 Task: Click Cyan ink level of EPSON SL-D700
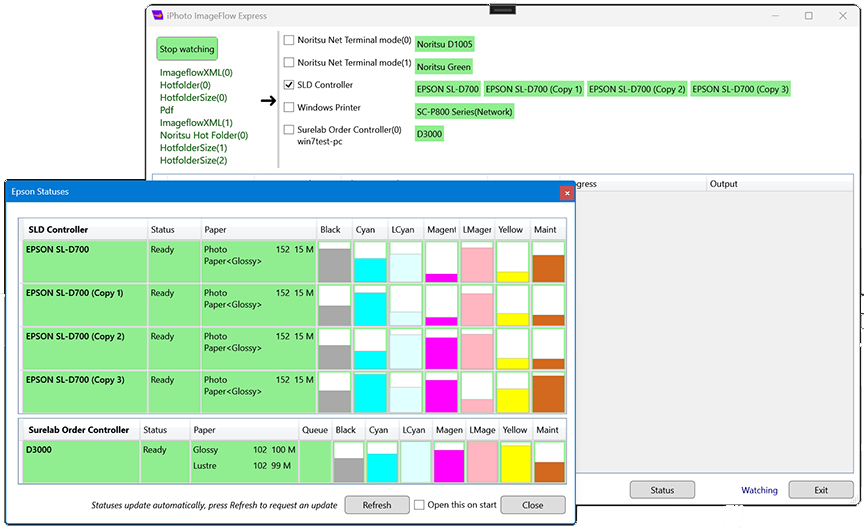370,262
